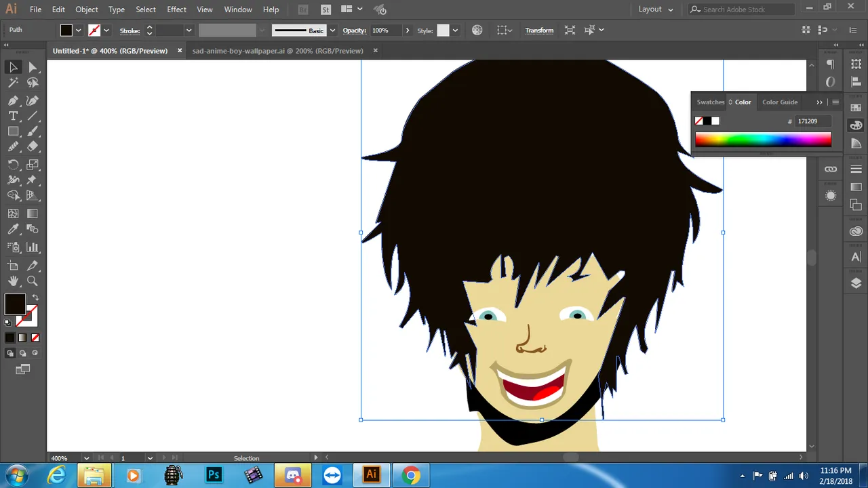
Task: Select the Eraser tool
Action: [33, 146]
